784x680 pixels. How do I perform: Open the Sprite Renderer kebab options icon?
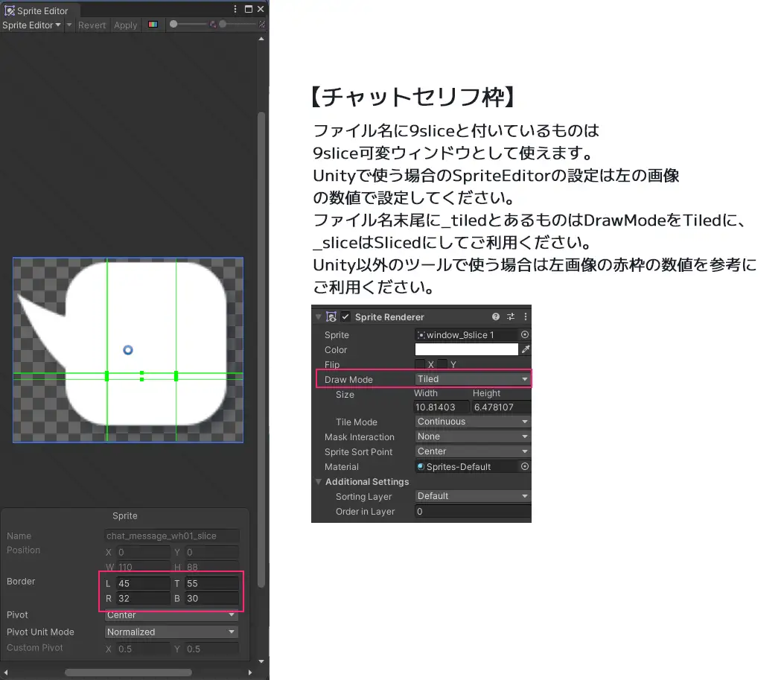[525, 317]
